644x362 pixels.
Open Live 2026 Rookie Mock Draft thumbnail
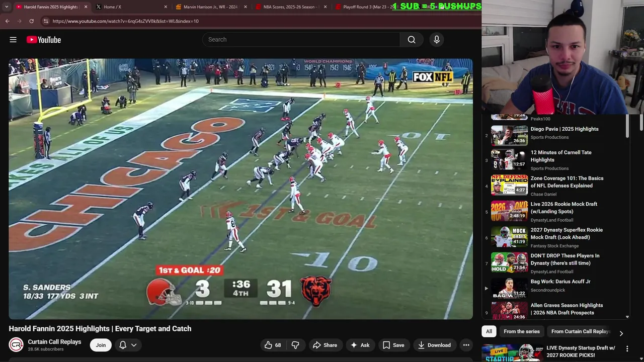[509, 210]
